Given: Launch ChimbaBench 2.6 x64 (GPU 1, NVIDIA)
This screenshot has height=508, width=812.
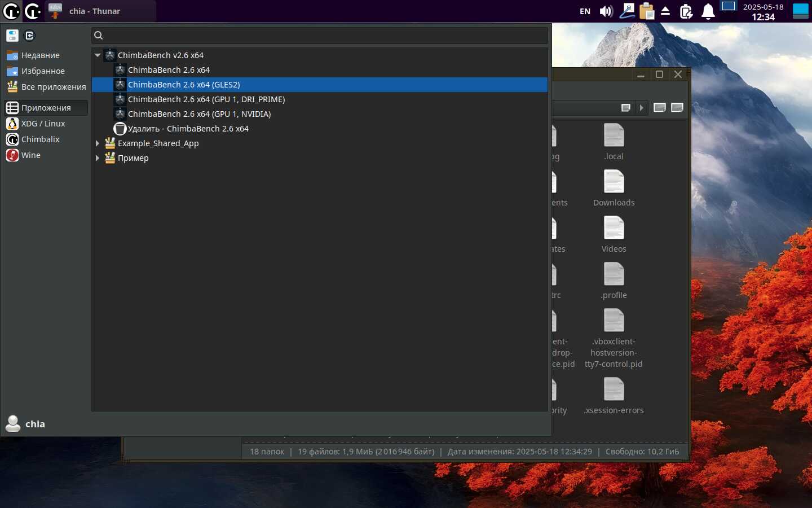Looking at the screenshot, I should click(320, 114).
